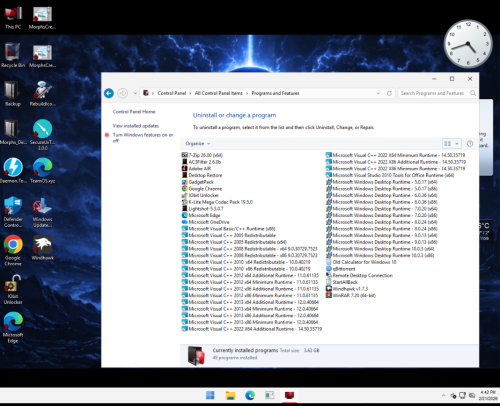Select K-Lite Mega Codec Pack 19.5.0
The height and width of the screenshot is (406, 500).
(x=217, y=202)
